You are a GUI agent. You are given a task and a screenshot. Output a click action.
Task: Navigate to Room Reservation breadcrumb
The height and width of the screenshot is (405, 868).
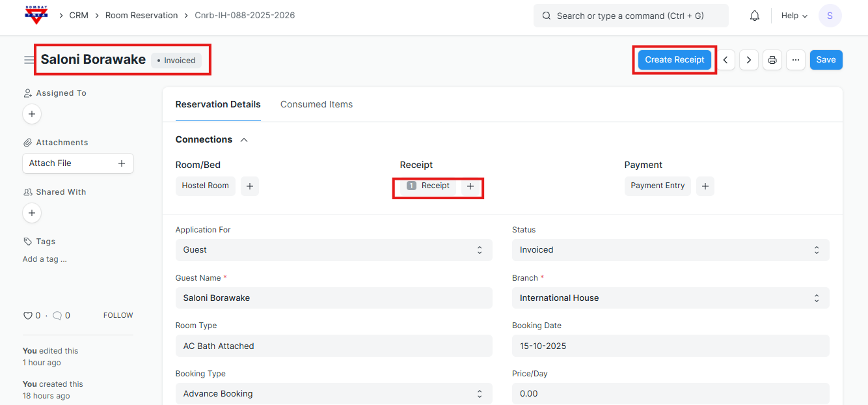pos(141,16)
